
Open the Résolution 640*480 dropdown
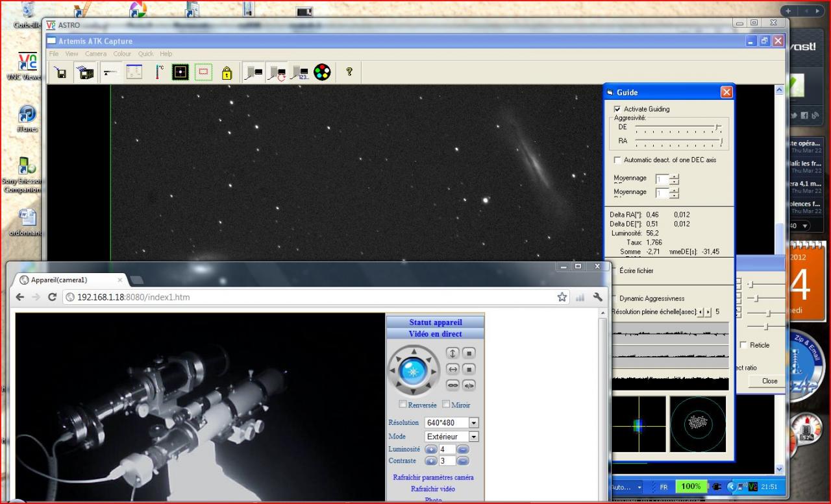pyautogui.click(x=473, y=423)
